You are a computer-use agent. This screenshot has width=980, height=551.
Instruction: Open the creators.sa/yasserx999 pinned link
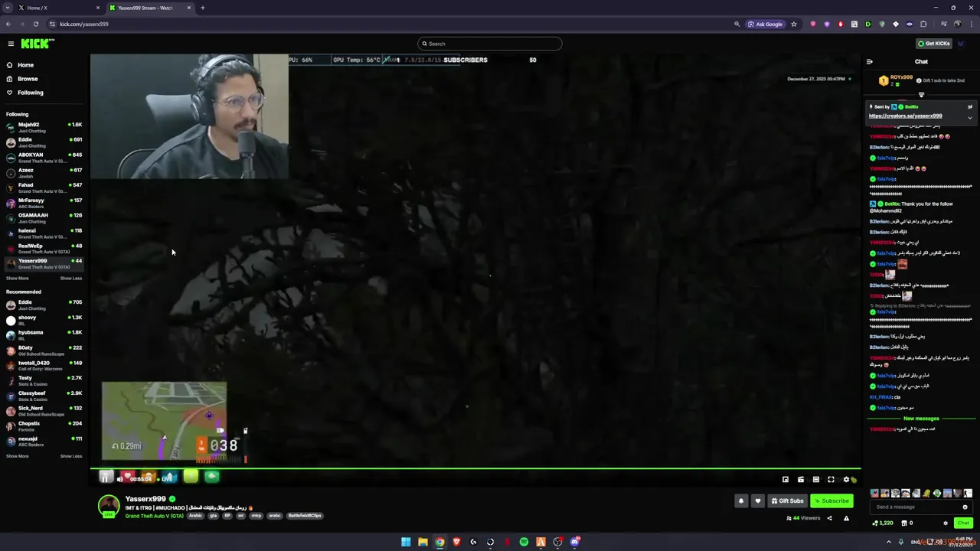click(905, 116)
